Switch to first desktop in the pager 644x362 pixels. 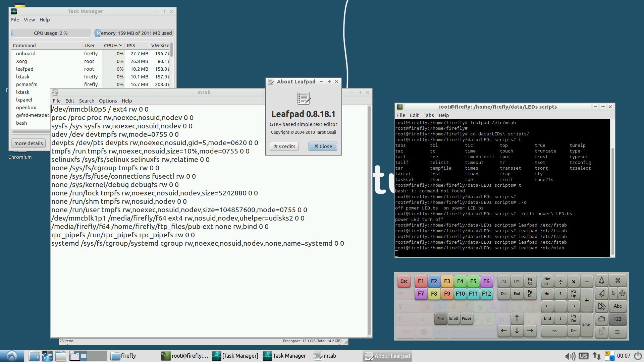pyautogui.click(x=78, y=356)
